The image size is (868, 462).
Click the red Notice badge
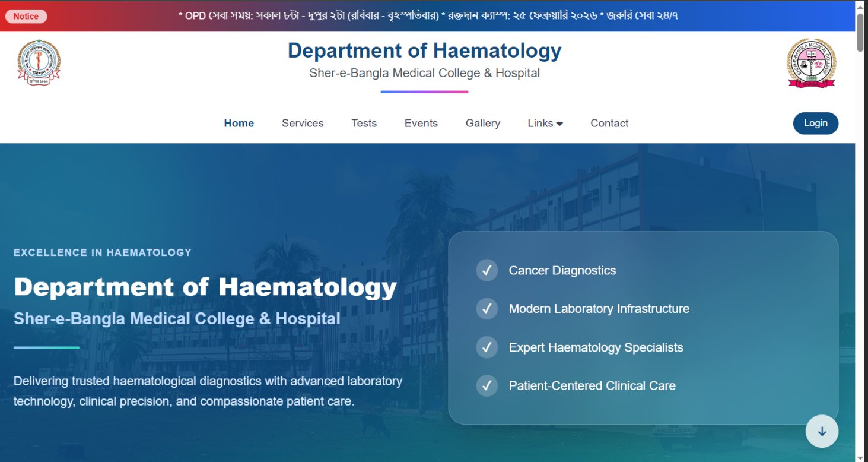[x=26, y=16]
